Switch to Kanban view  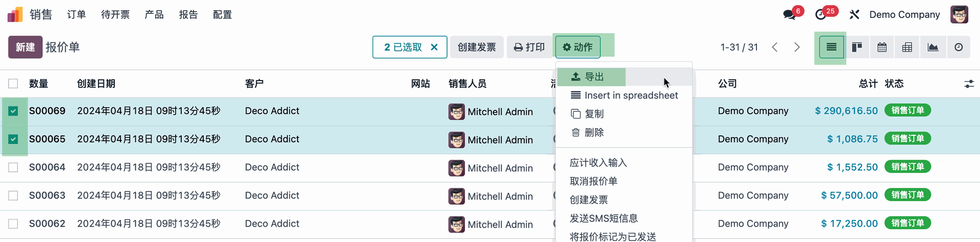point(857,47)
